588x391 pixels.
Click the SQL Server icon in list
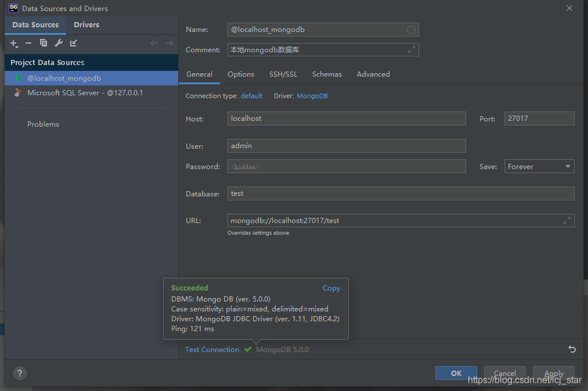pyautogui.click(x=17, y=93)
